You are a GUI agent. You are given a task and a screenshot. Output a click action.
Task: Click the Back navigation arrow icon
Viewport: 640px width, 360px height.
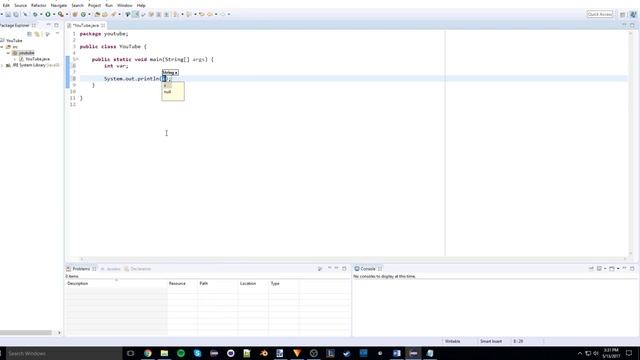[x=210, y=14]
